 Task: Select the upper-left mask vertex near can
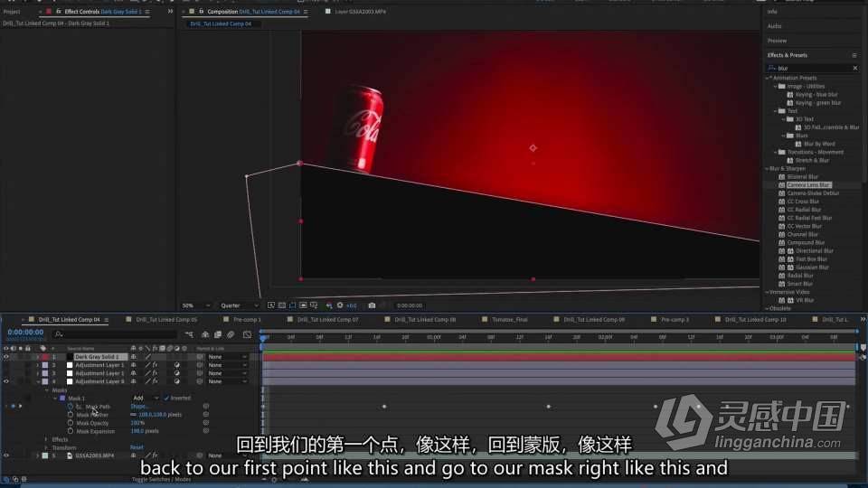tap(299, 164)
